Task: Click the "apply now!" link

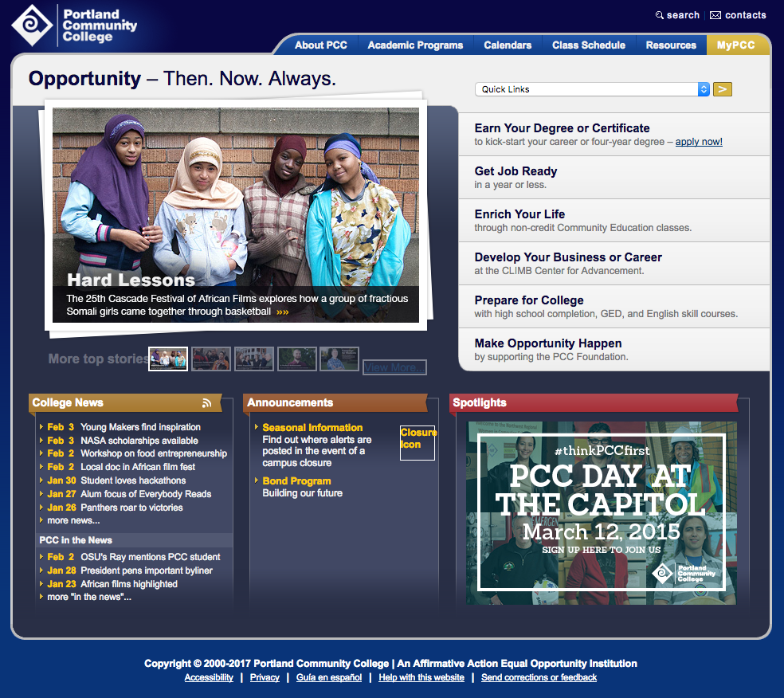Action: tap(699, 142)
